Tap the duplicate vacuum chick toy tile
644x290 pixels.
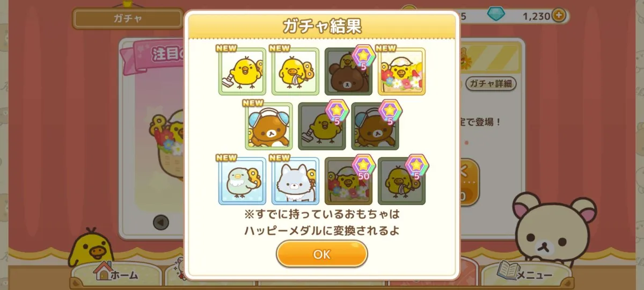[x=322, y=126]
